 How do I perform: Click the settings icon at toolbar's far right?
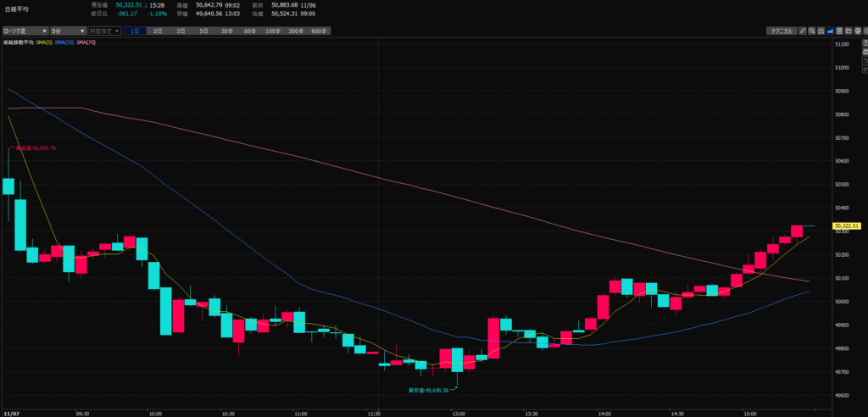(865, 31)
